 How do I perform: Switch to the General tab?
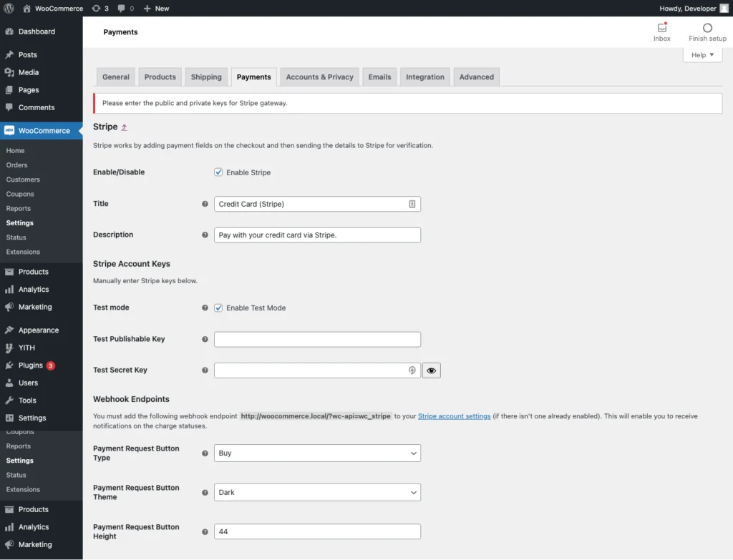point(116,77)
